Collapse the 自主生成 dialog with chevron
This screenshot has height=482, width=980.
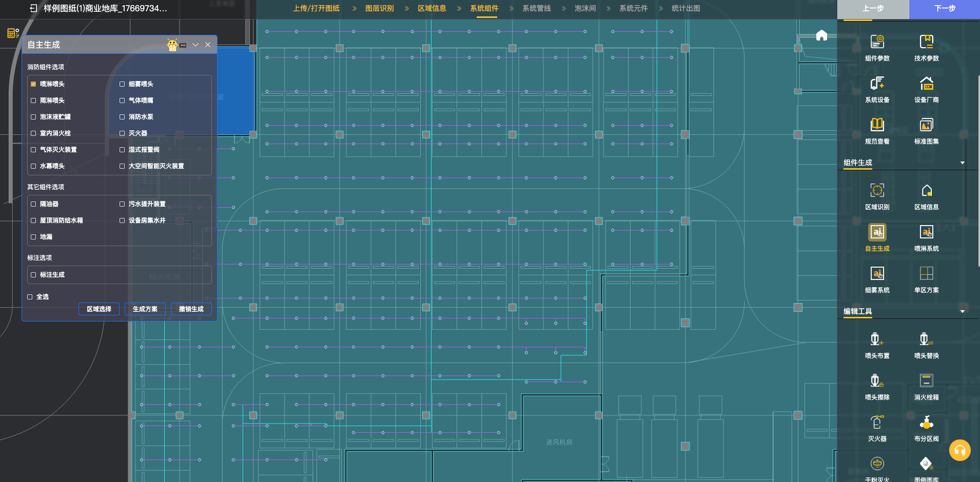coord(195,45)
